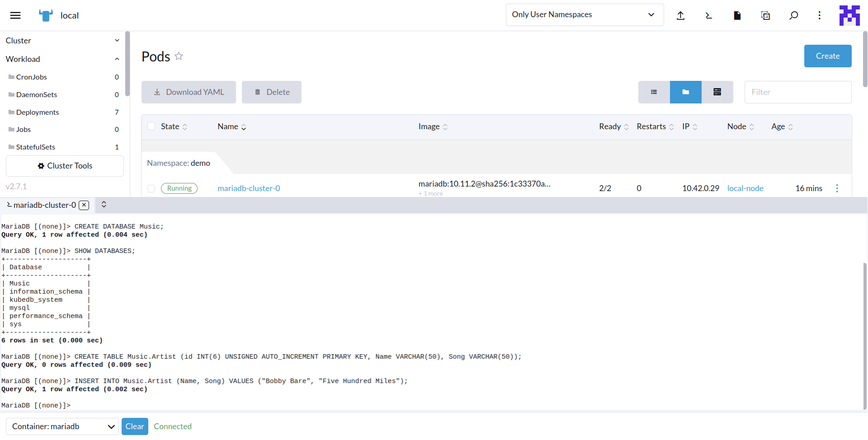This screenshot has height=440, width=868.
Task: Toggle the select-all pods checkbox
Action: (x=151, y=126)
